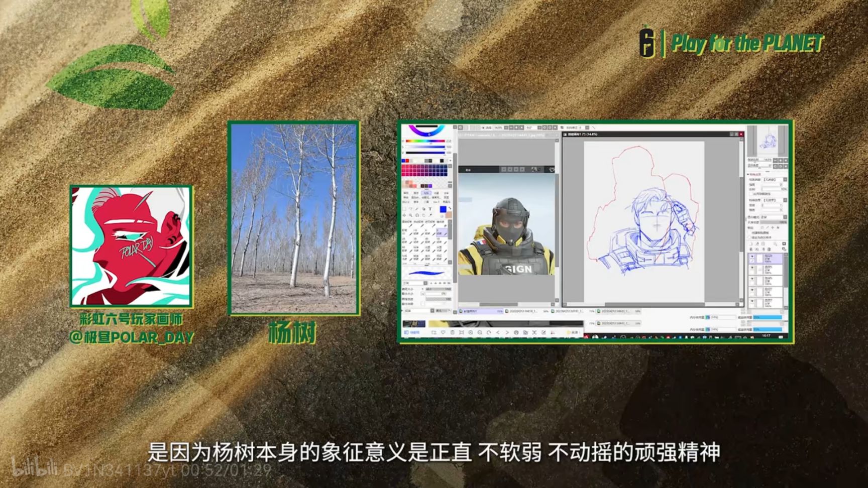868x488 pixels.
Task: Toggle visibility of the fifth layer
Action: coord(752,301)
